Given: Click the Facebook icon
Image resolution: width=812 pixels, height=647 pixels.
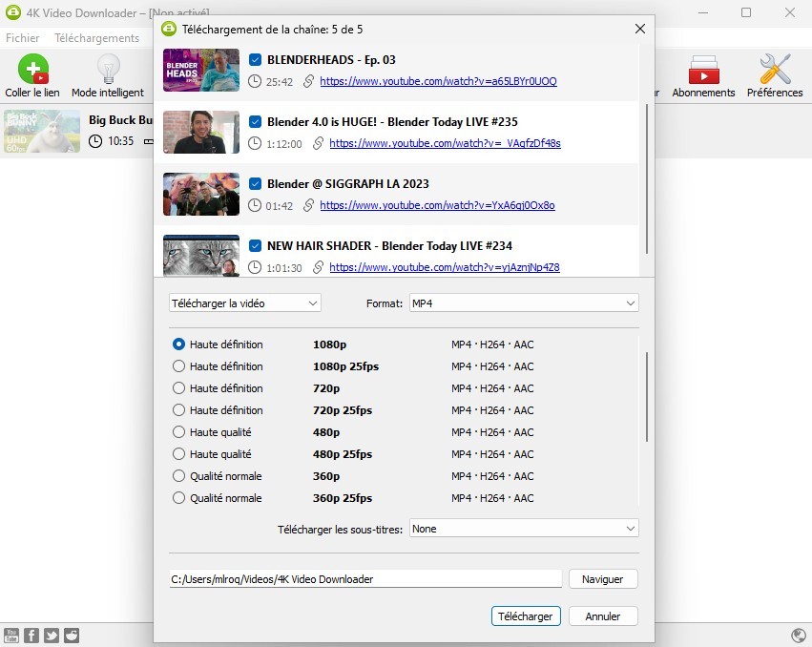Looking at the screenshot, I should tap(31, 635).
